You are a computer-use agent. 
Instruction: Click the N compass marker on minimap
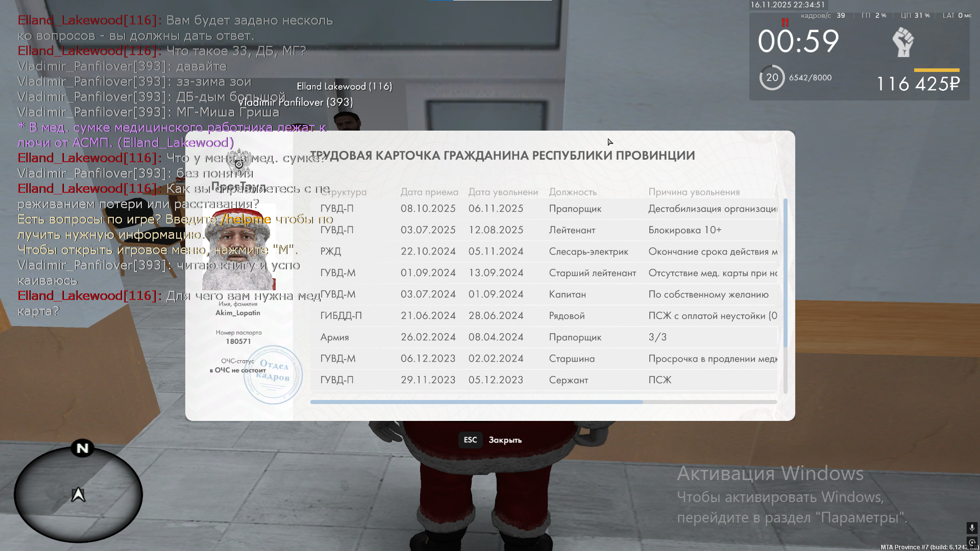pos(82,448)
